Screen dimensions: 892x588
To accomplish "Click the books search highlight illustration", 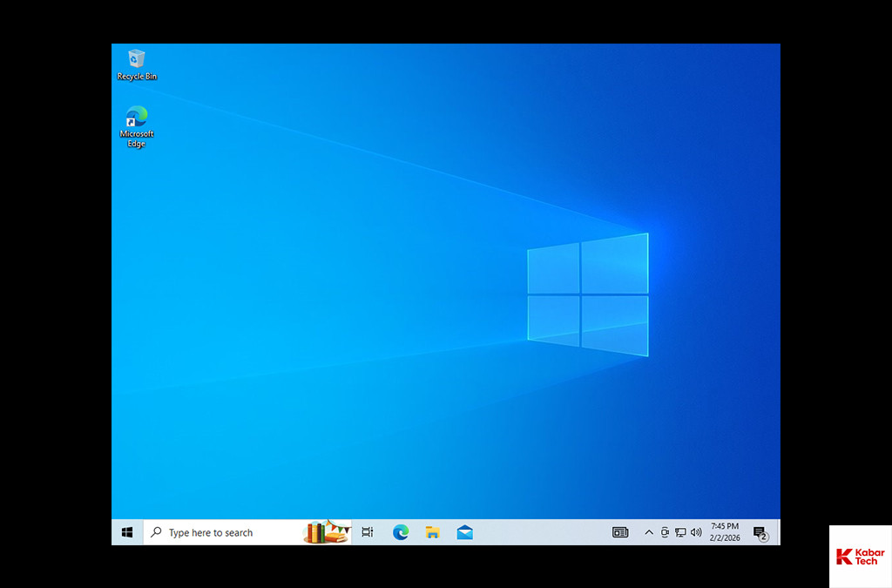I will 326,531.
